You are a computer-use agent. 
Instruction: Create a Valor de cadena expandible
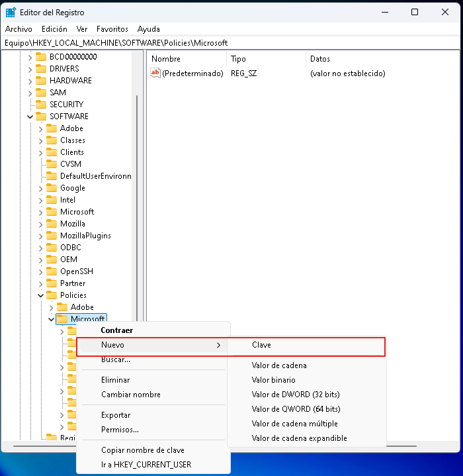coord(306,438)
